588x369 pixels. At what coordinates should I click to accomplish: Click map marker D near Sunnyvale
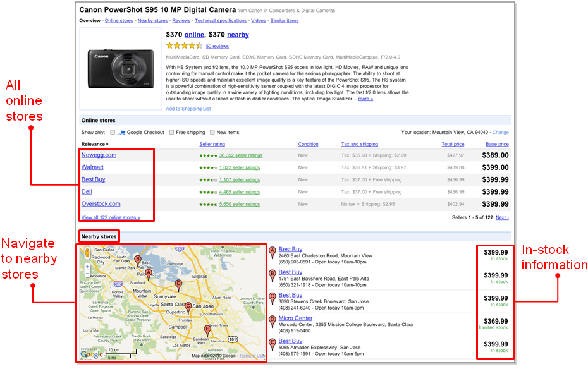(x=178, y=285)
